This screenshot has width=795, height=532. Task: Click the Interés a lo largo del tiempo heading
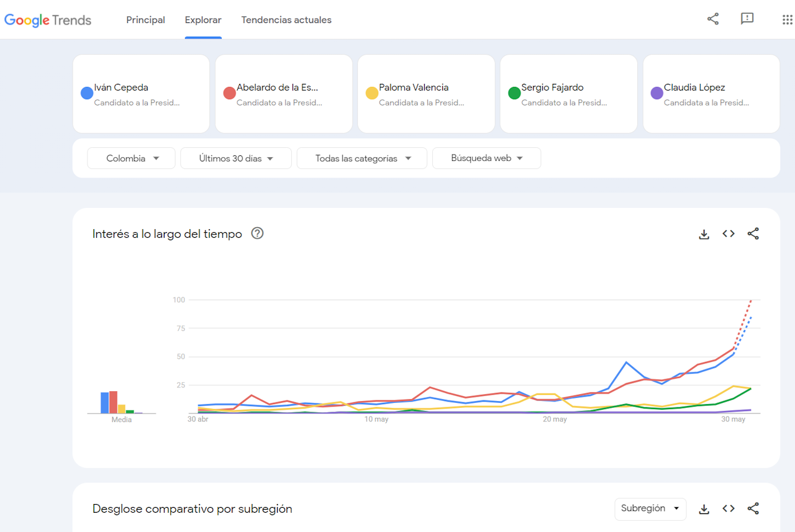click(167, 234)
